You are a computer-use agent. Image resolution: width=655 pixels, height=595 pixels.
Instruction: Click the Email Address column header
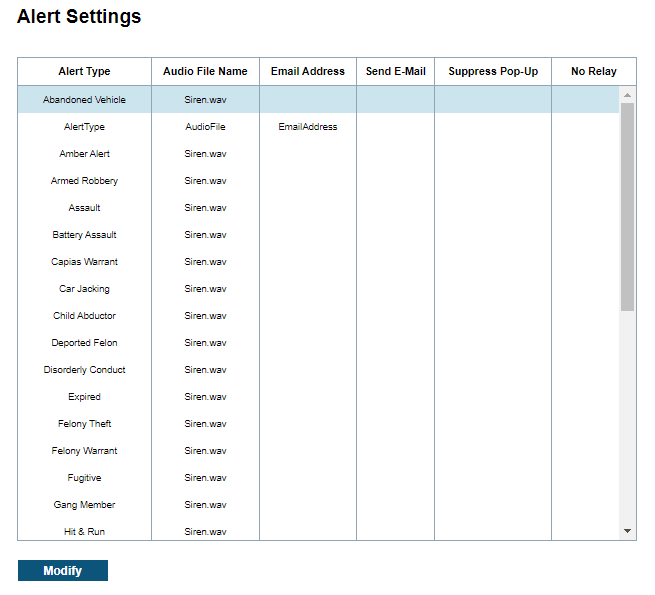pyautogui.click(x=308, y=71)
